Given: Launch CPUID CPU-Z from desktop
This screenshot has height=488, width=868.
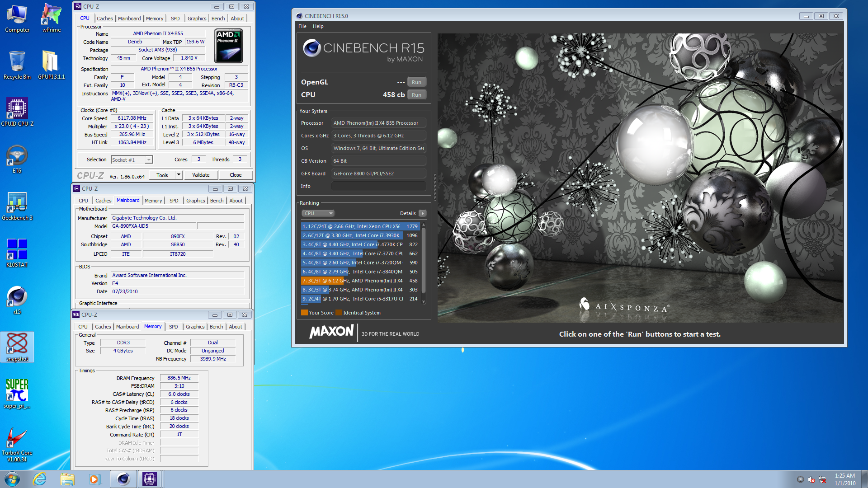Looking at the screenshot, I should pos(17,112).
